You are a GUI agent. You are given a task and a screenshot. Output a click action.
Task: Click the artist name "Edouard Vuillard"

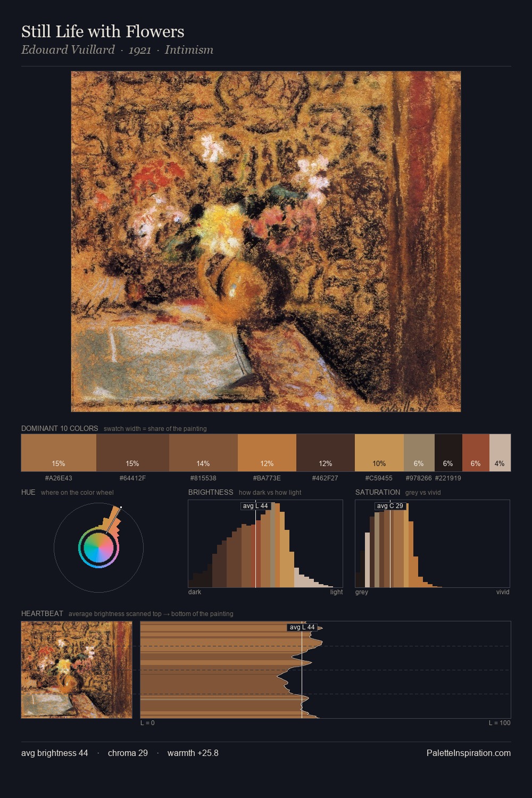point(68,50)
